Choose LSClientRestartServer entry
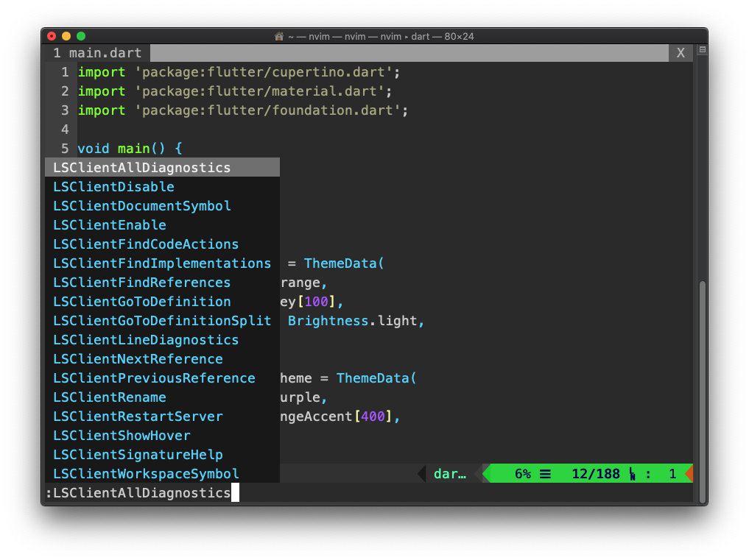 tap(163, 416)
